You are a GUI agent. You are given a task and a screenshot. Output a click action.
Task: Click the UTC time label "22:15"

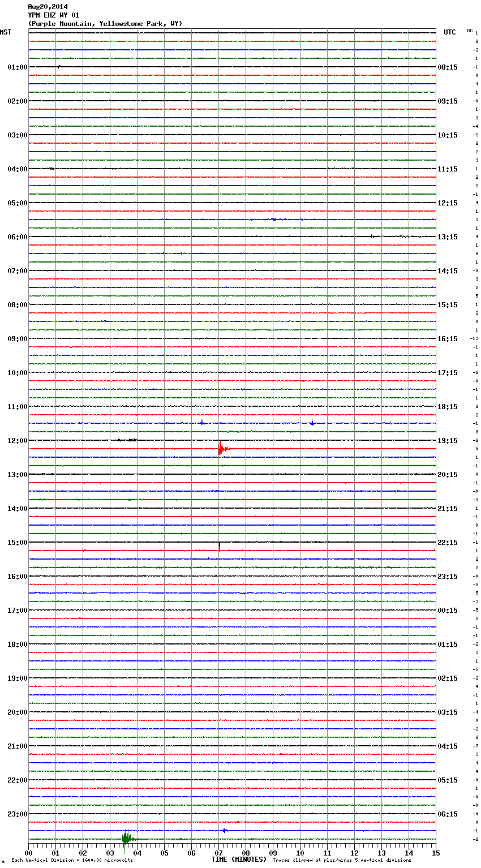point(448,543)
